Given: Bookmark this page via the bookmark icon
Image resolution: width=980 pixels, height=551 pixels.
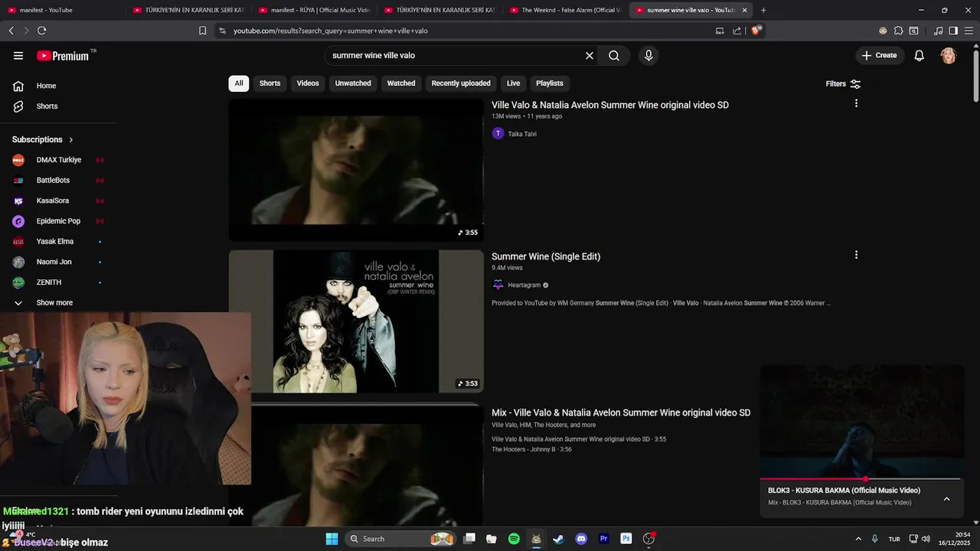Looking at the screenshot, I should [202, 31].
